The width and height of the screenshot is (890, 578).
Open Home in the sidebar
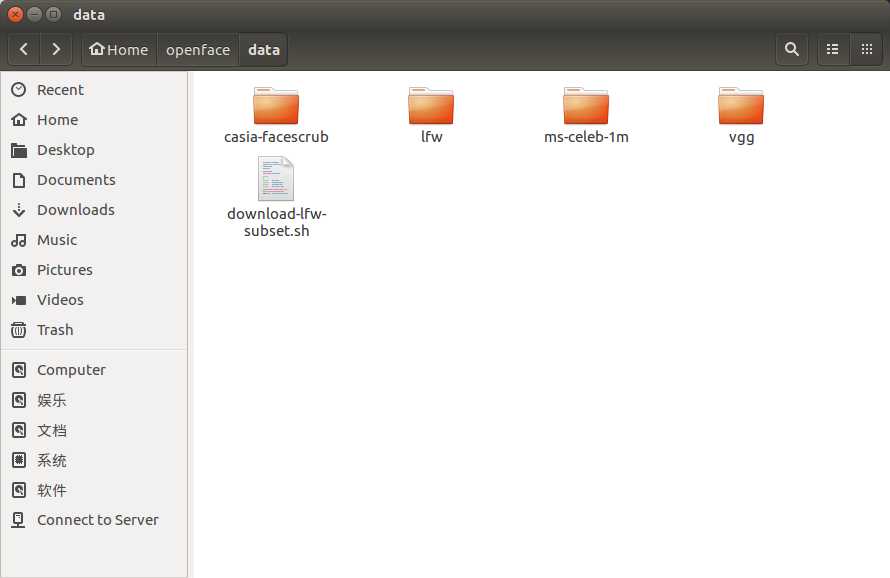pos(94,120)
